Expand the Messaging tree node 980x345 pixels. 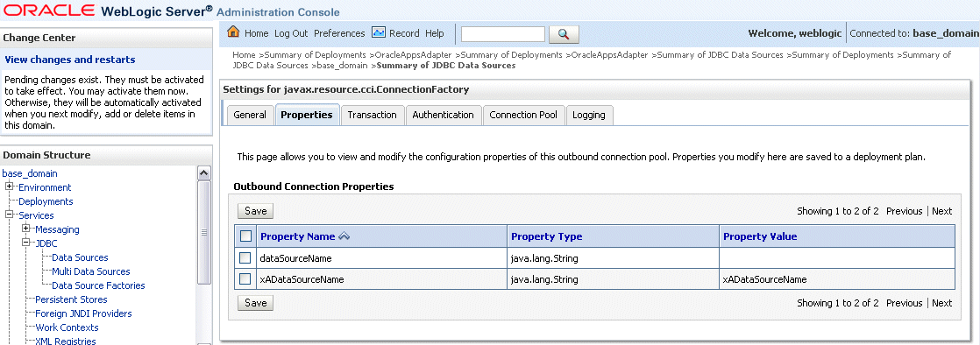click(26, 229)
